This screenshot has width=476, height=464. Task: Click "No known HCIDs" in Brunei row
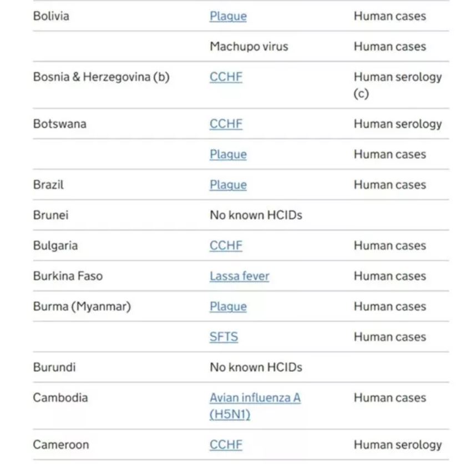256,215
